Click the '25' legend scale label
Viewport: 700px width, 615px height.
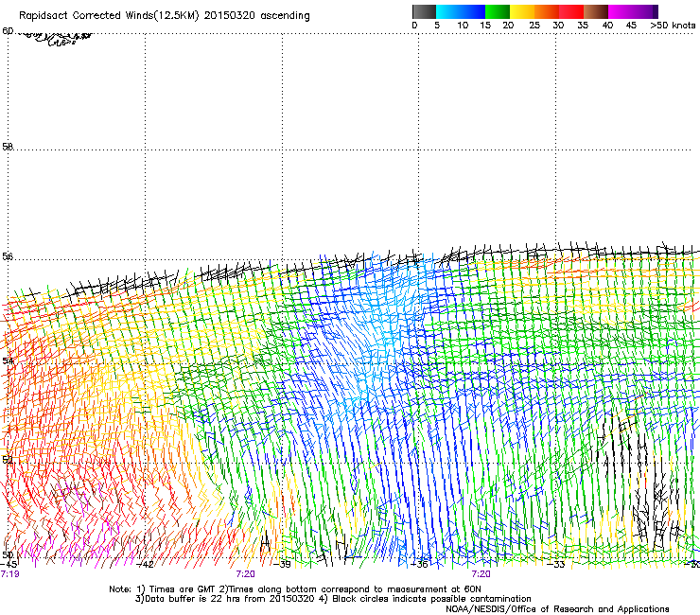534,26
